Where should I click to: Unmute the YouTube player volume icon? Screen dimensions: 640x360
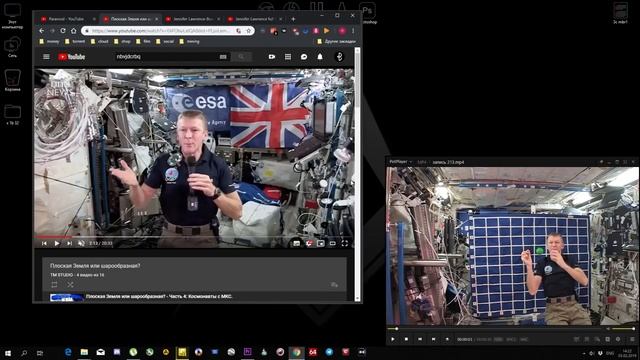click(x=81, y=243)
